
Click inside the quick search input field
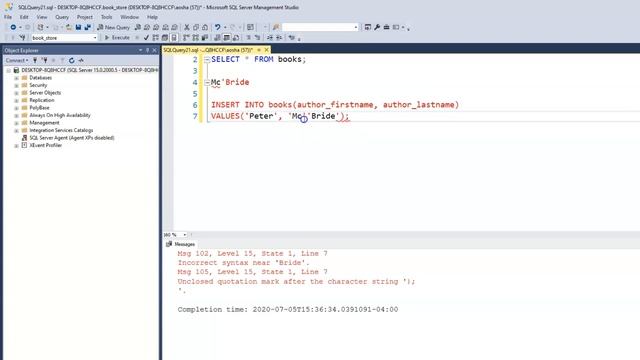click(x=318, y=27)
